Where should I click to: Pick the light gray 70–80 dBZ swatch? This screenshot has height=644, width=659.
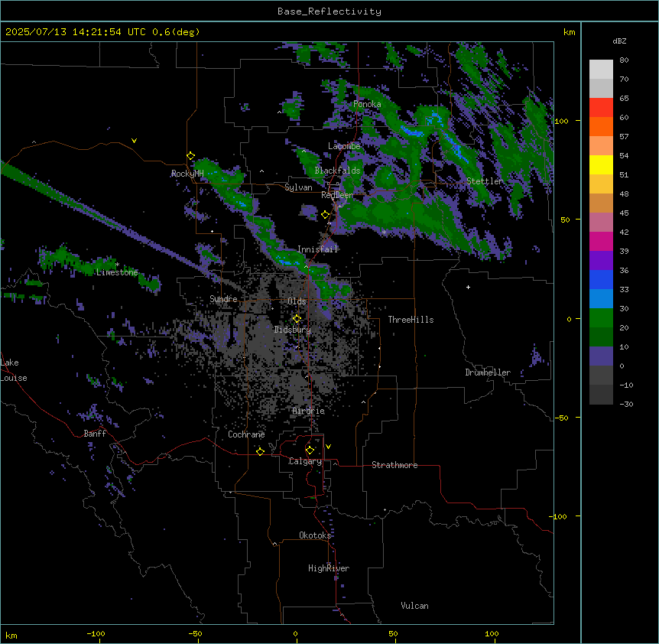click(601, 69)
